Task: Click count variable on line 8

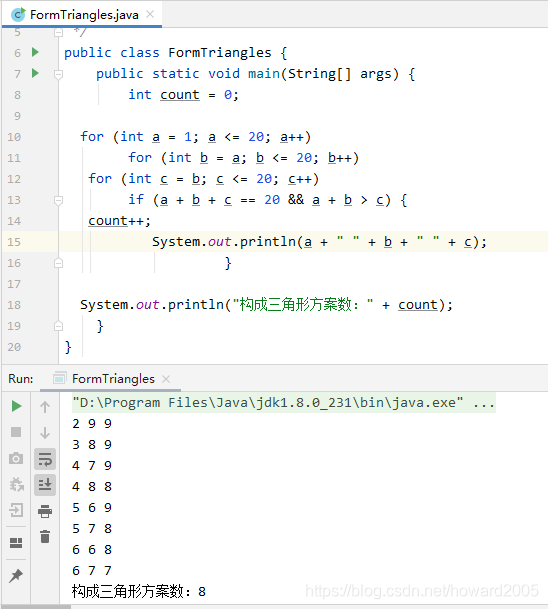Action: click(179, 94)
